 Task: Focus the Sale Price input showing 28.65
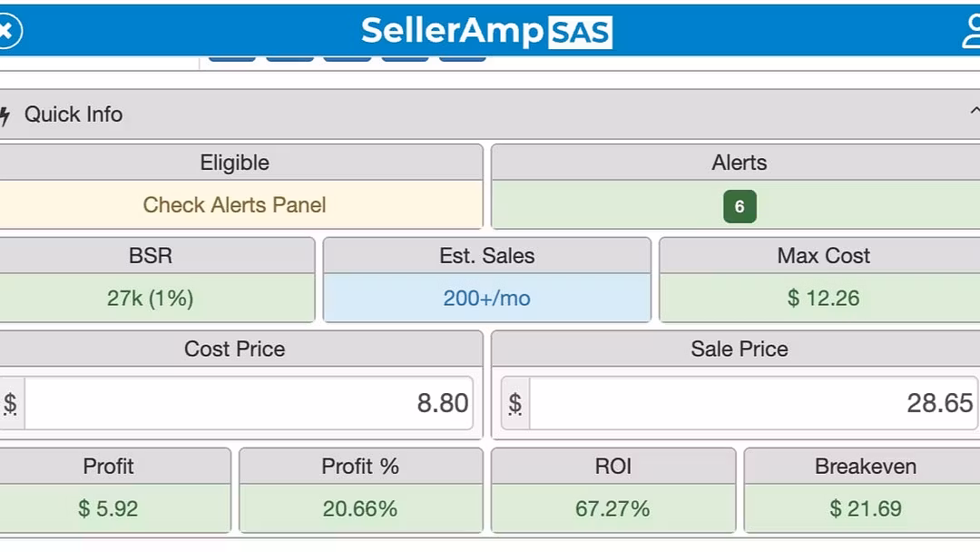[x=753, y=403]
